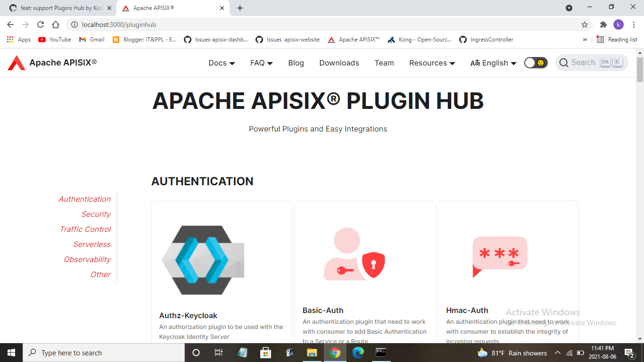Open the Issues-apisix-dashboard bookmark
This screenshot has width=644, height=362.
[216, 40]
